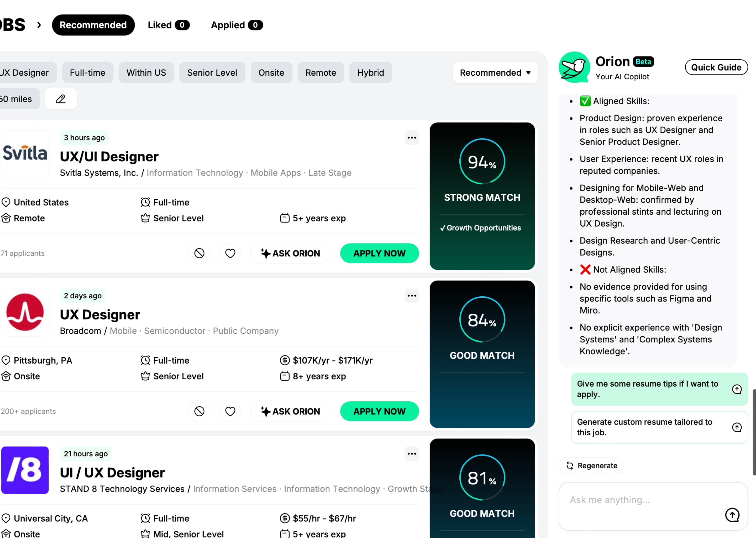This screenshot has height=538, width=756.
Task: Ask Orion about the Svitla job
Action: [290, 254]
